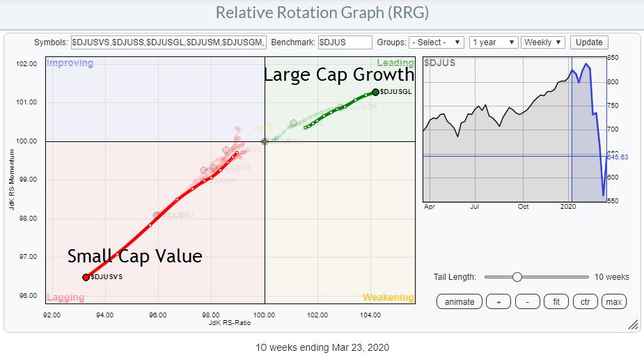Focus the Benchmark text field
Screen dimensions: 644x355
coord(345,42)
